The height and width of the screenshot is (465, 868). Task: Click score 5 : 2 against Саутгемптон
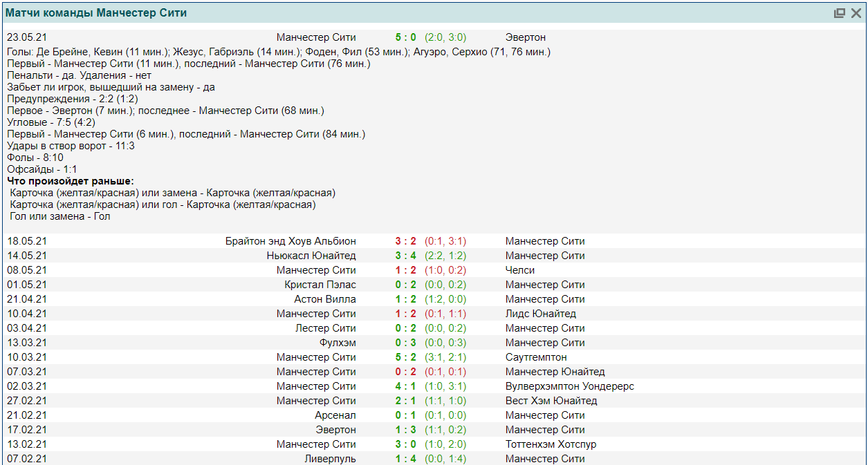pyautogui.click(x=406, y=357)
